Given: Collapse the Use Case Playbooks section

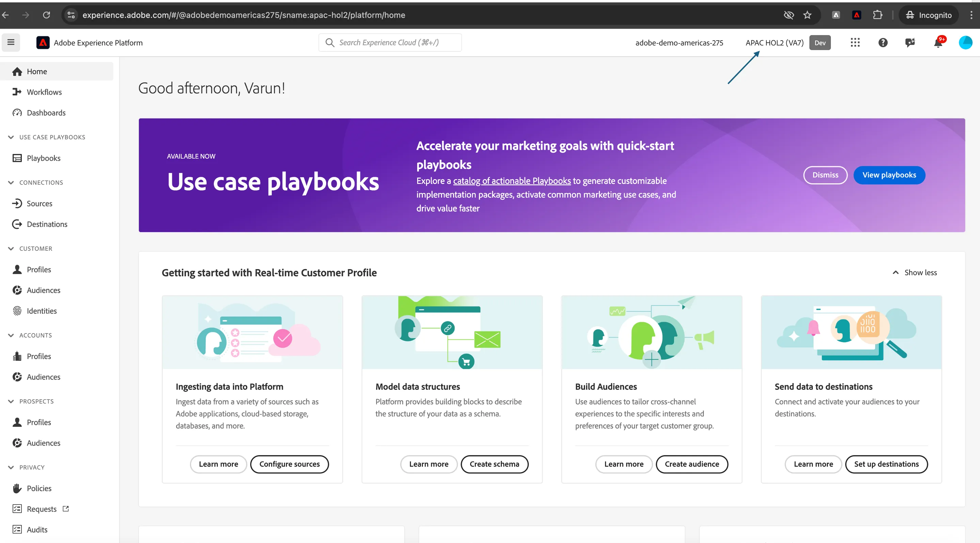Looking at the screenshot, I should click(x=11, y=137).
